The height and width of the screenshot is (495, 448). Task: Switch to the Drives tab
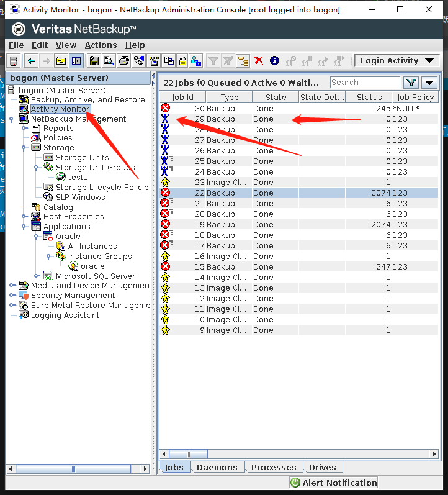tap(323, 467)
